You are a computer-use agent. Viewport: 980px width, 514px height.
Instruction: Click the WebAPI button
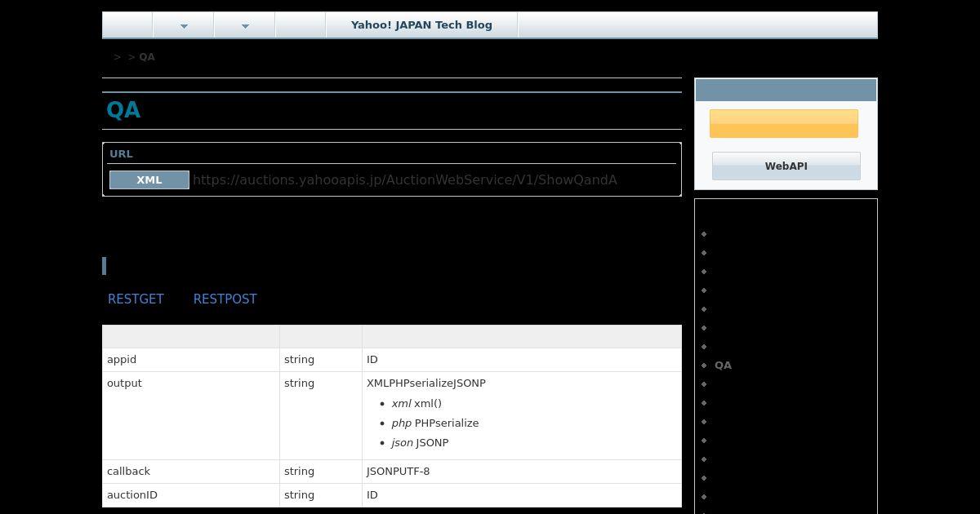pyautogui.click(x=786, y=166)
